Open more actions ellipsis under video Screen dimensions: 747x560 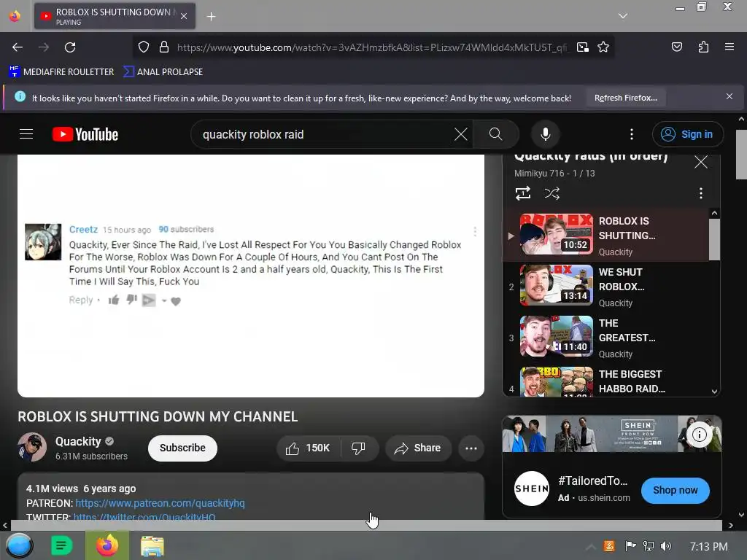tap(471, 448)
